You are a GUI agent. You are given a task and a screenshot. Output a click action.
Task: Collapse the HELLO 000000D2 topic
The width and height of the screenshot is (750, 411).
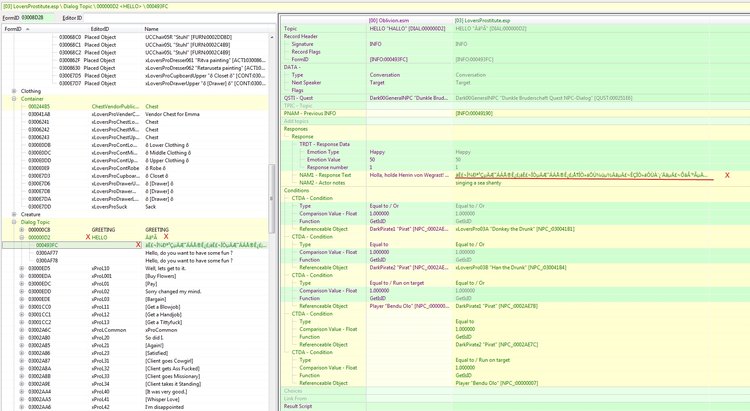pyautogui.click(x=22, y=237)
